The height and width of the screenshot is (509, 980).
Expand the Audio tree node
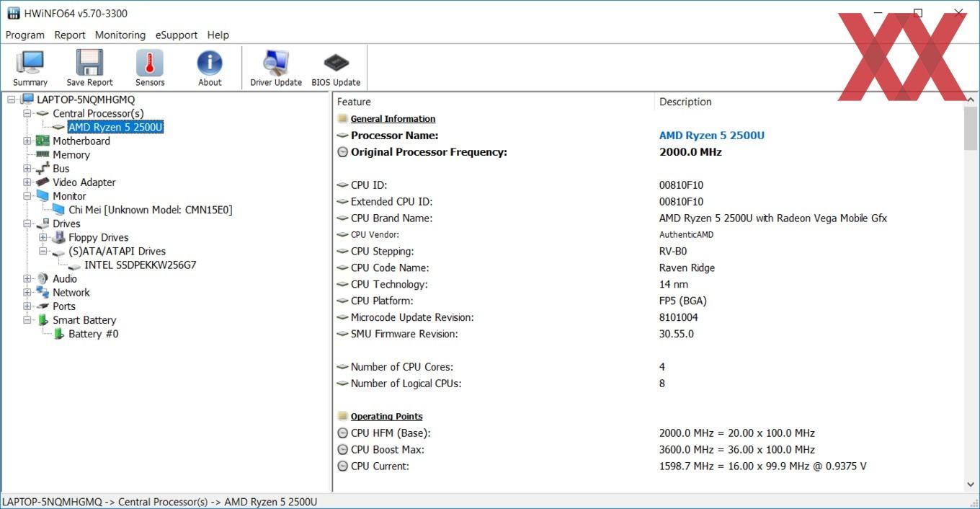27,278
